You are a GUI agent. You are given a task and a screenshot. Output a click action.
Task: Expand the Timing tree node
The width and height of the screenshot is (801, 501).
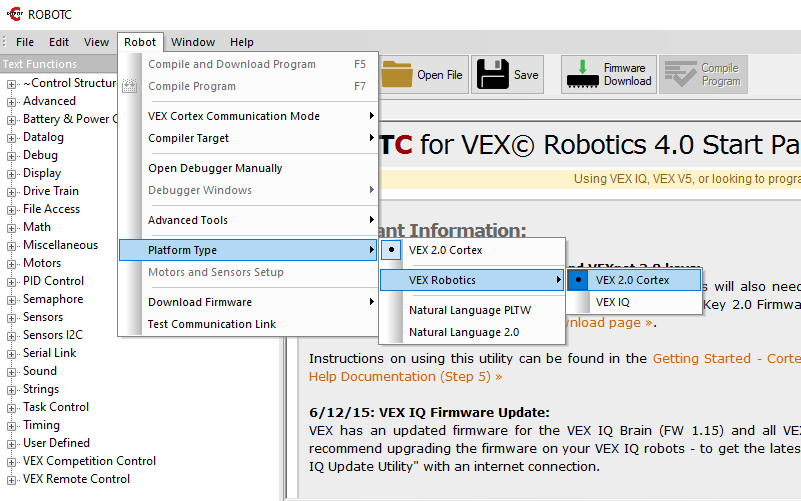(11, 426)
